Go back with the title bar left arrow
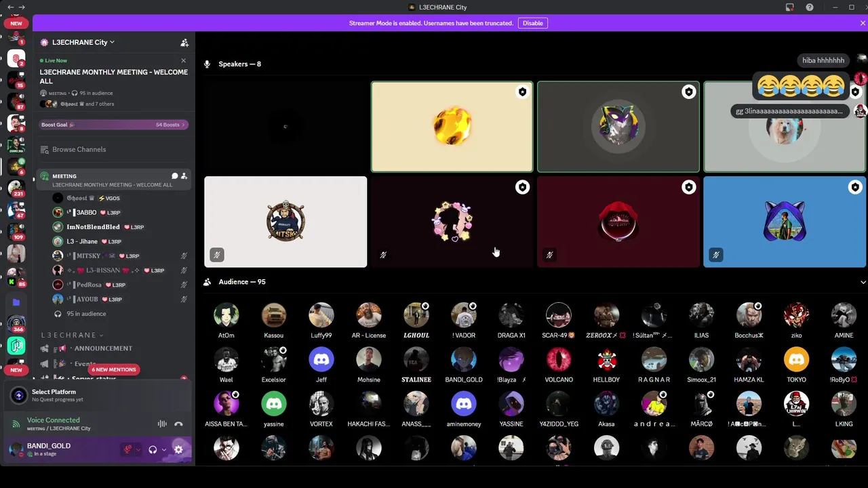This screenshot has width=868, height=488. (x=10, y=7)
